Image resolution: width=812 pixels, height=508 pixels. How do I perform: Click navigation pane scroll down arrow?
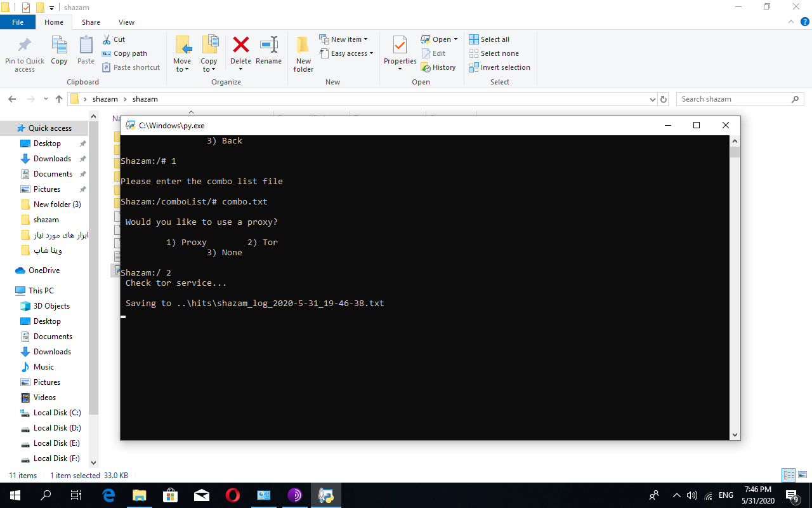pyautogui.click(x=94, y=463)
